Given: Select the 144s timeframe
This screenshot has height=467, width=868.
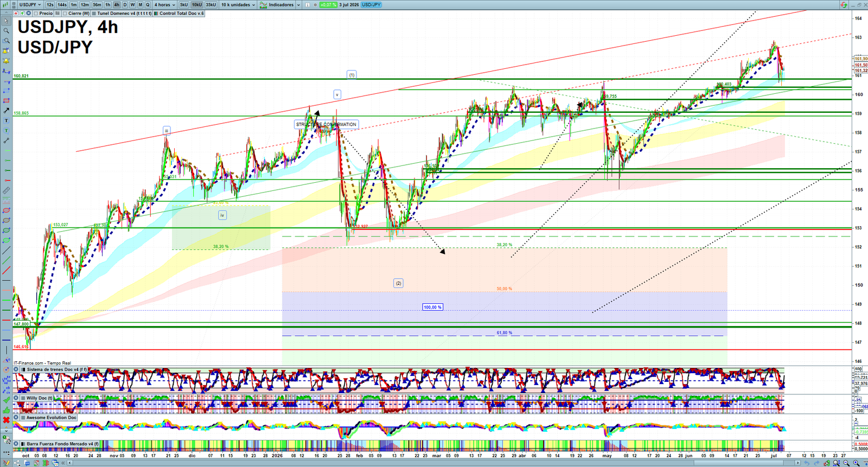Looking at the screenshot, I should coord(62,5).
